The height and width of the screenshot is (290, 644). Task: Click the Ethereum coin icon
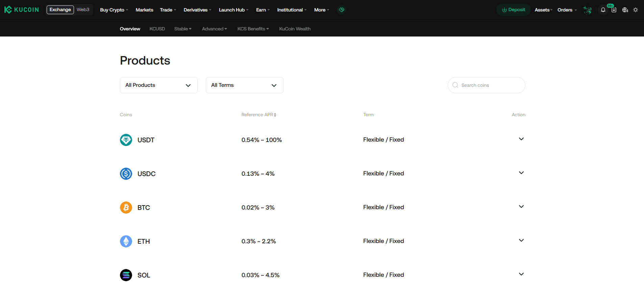pos(126,241)
